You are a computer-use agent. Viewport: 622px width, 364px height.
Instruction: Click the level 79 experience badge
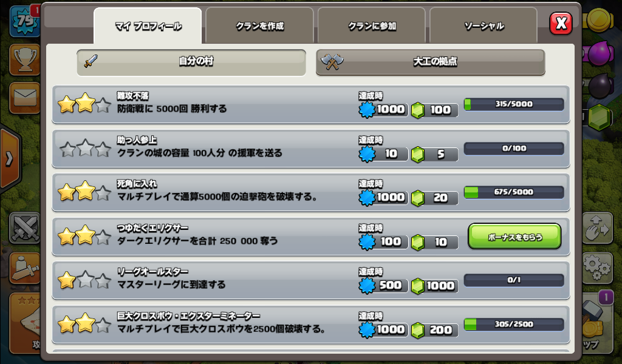(x=25, y=21)
